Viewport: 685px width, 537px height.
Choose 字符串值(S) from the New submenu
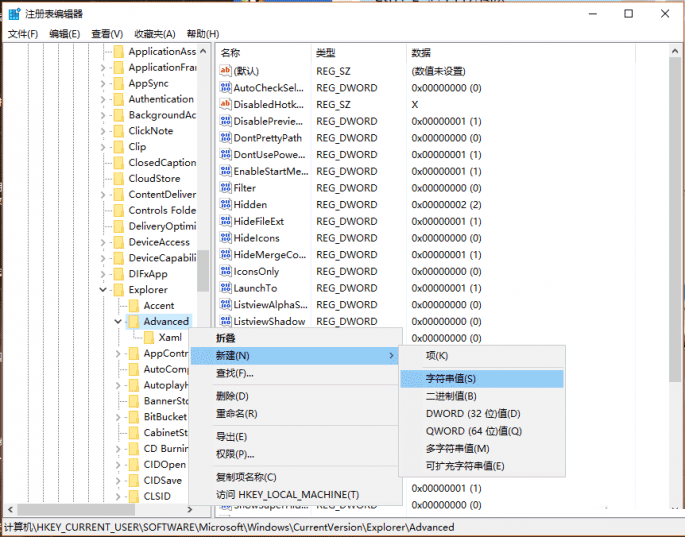pos(451,379)
